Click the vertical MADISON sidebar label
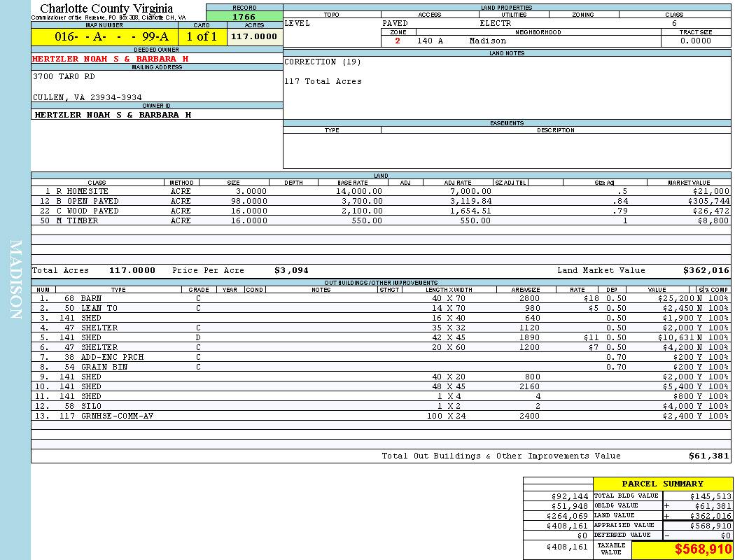This screenshot has width=735, height=560. 15,280
